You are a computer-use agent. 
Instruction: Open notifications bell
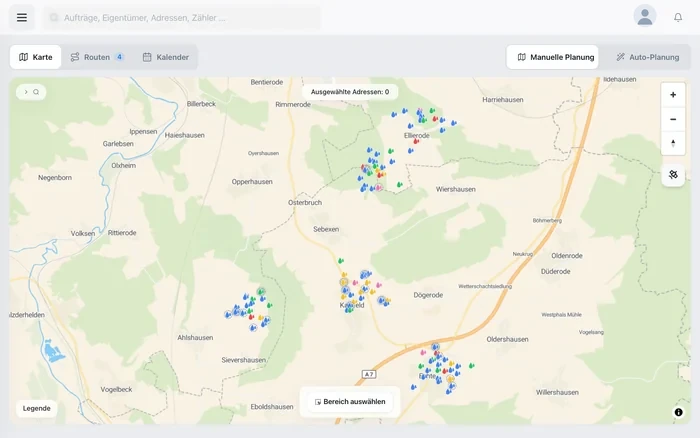(678, 17)
